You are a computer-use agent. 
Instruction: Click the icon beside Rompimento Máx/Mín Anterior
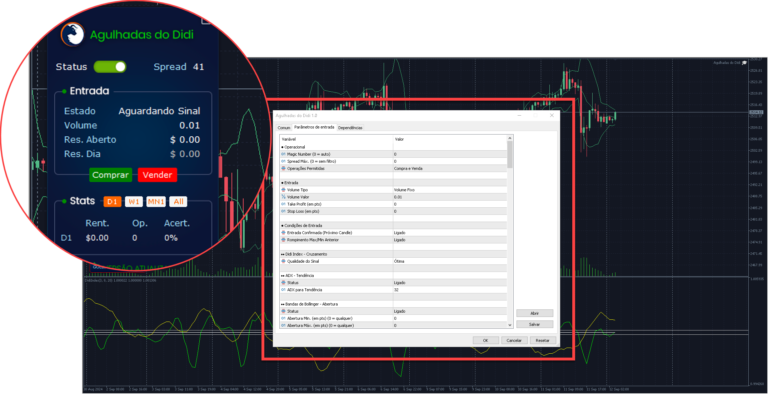(283, 240)
